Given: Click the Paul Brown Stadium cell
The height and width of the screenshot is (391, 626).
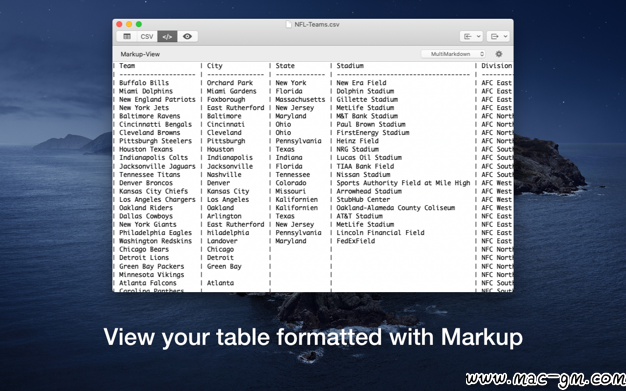Looking at the screenshot, I should [x=371, y=125].
